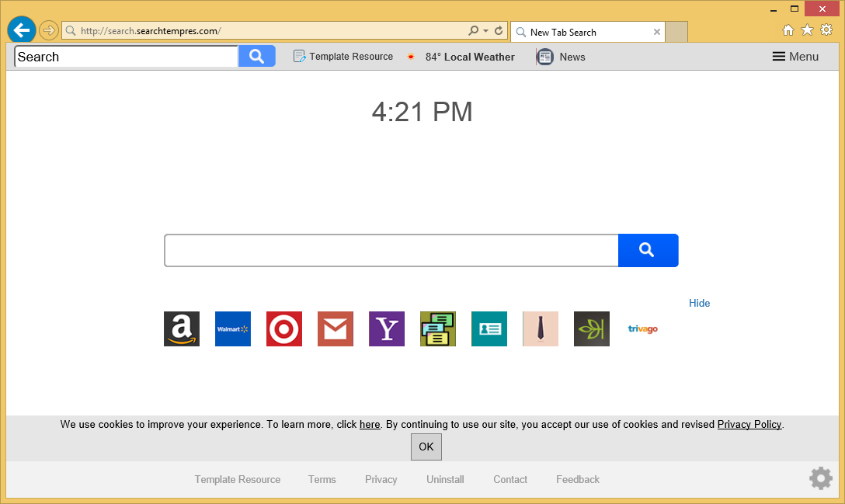Viewport: 845px width, 504px height.
Task: Expand the hamburger Menu
Action: (795, 57)
